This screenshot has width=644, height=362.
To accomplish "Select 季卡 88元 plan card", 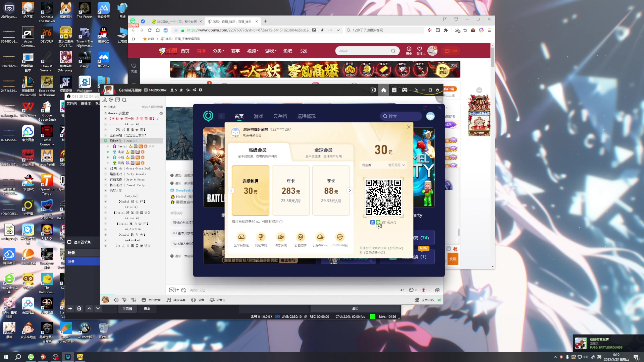I will (331, 190).
